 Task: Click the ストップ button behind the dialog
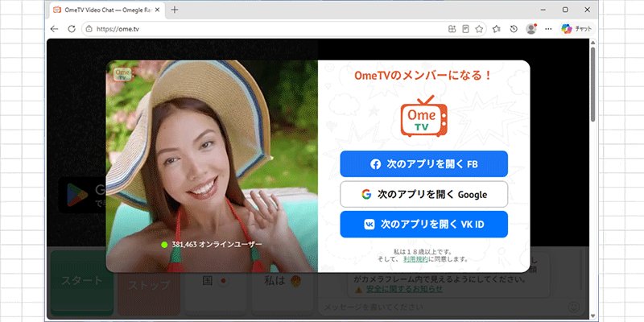149,284
